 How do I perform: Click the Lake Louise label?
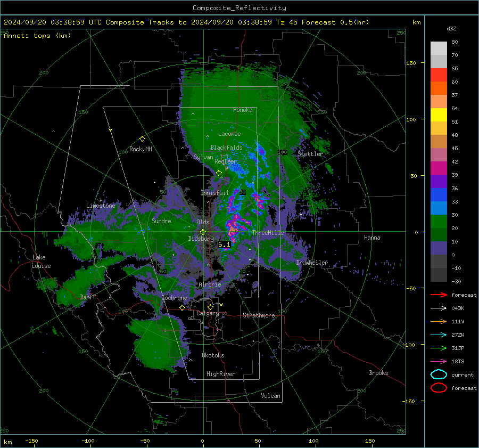point(41,262)
